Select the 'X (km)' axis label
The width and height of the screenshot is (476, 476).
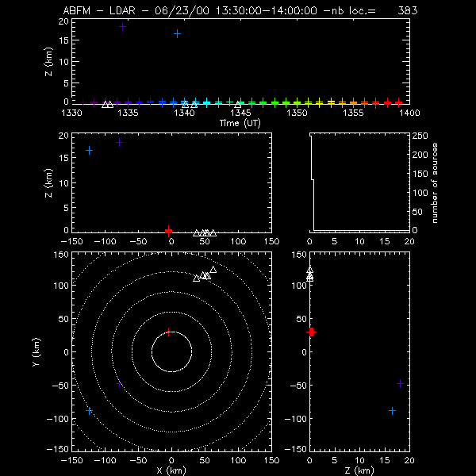click(171, 470)
